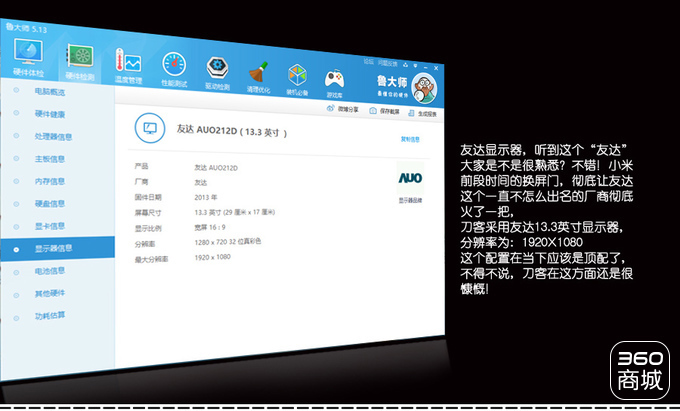The height and width of the screenshot is (411, 680).
Task: Open the 温度管理 thermometer icon
Action: (128, 61)
